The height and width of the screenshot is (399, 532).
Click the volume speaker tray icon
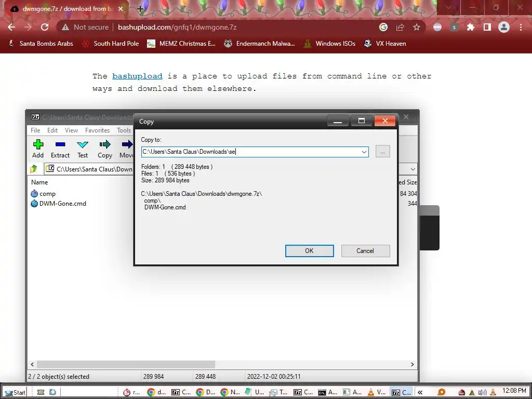482,393
